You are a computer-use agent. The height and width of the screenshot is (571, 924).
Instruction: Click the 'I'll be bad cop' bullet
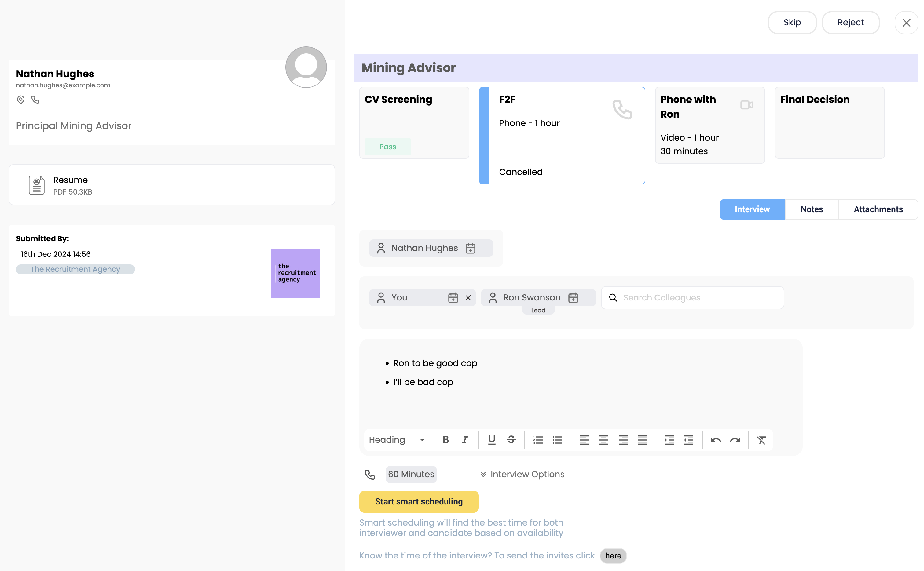pyautogui.click(x=423, y=382)
